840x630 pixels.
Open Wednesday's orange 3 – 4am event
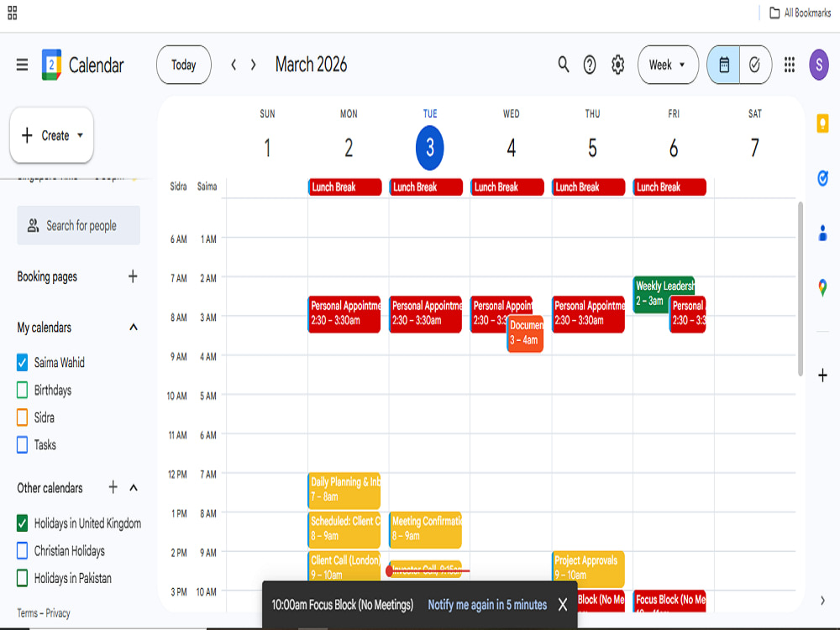[525, 333]
